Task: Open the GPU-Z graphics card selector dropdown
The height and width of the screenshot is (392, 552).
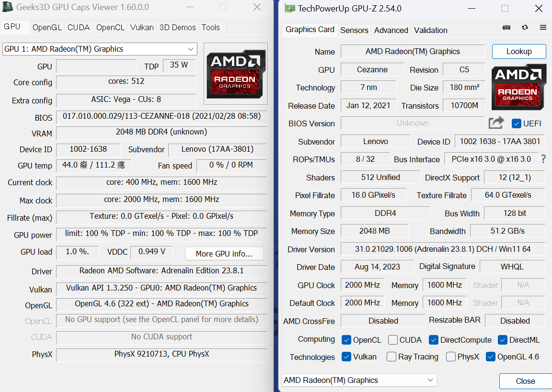Action: click(x=359, y=380)
